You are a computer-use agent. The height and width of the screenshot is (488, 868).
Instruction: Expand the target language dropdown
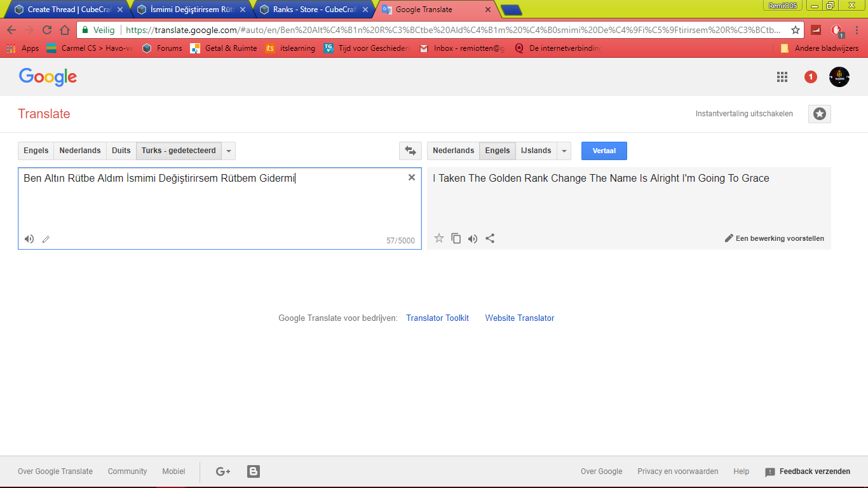point(564,151)
